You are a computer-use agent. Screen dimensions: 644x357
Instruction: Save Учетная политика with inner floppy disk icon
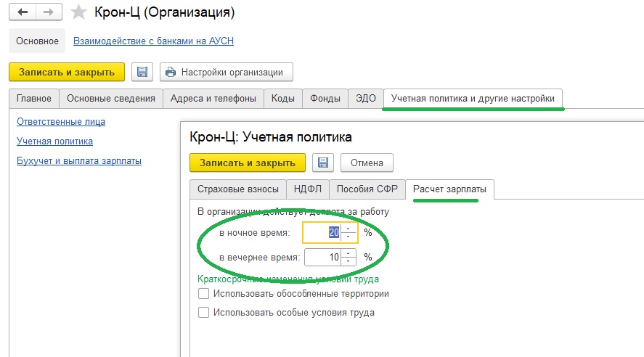point(323,163)
